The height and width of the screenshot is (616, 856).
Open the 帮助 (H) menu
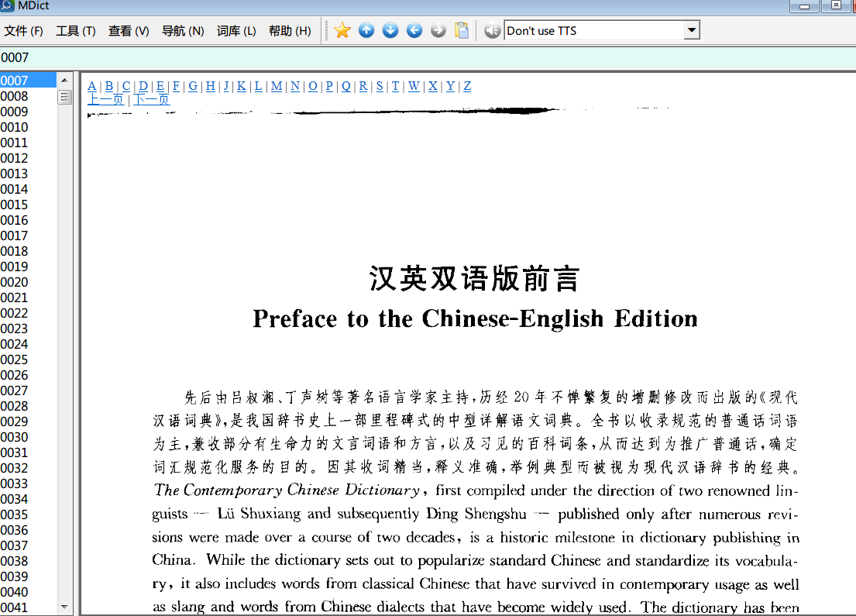(290, 31)
